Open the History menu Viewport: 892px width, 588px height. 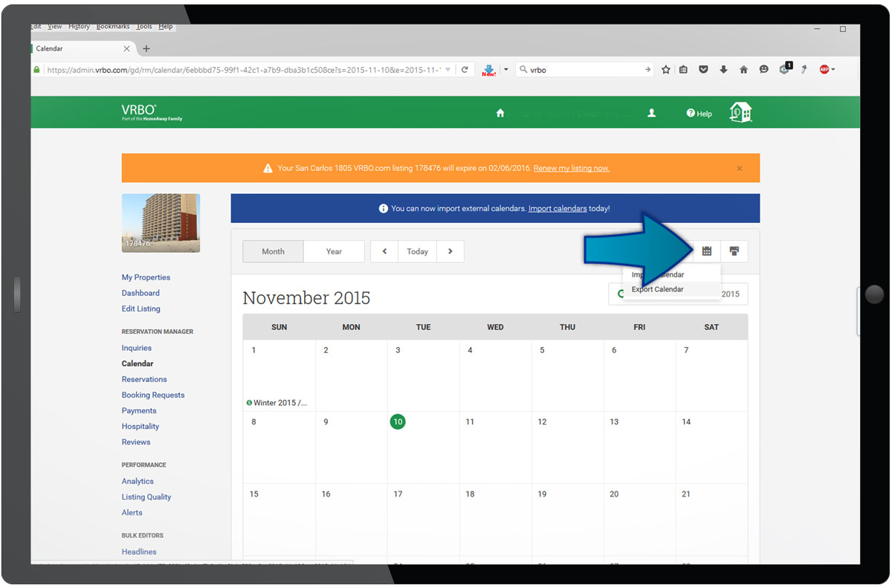pos(79,27)
